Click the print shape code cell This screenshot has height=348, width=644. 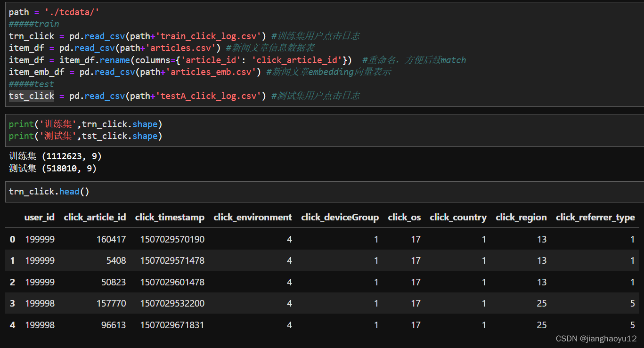324,130
